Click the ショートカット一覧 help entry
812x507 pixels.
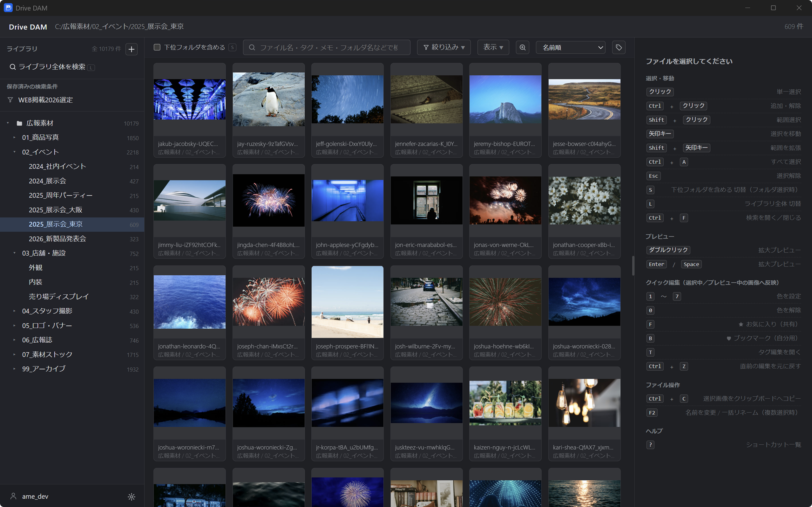pyautogui.click(x=774, y=445)
